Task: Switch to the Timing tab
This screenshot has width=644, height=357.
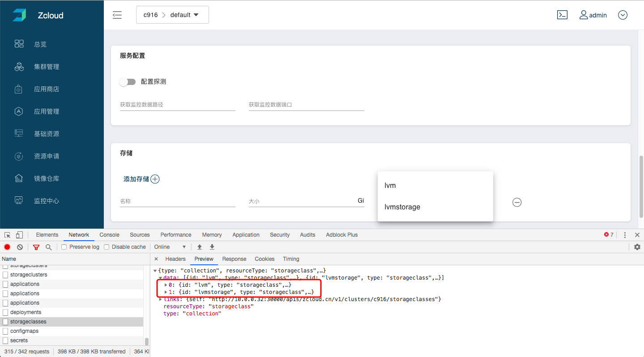Action: tap(291, 259)
